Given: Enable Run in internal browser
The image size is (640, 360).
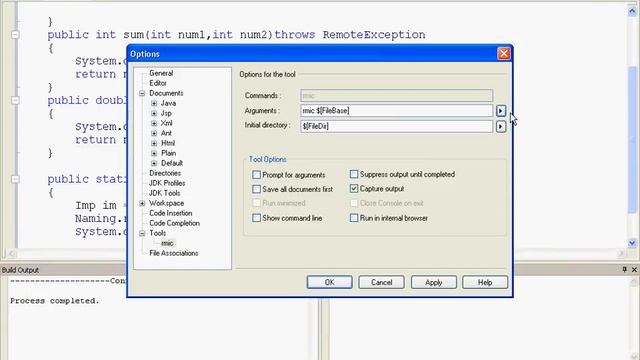Looking at the screenshot, I should point(354,218).
